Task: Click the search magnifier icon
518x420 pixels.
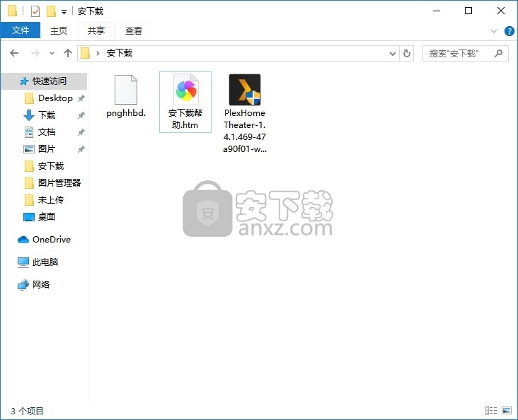Action: 498,53
